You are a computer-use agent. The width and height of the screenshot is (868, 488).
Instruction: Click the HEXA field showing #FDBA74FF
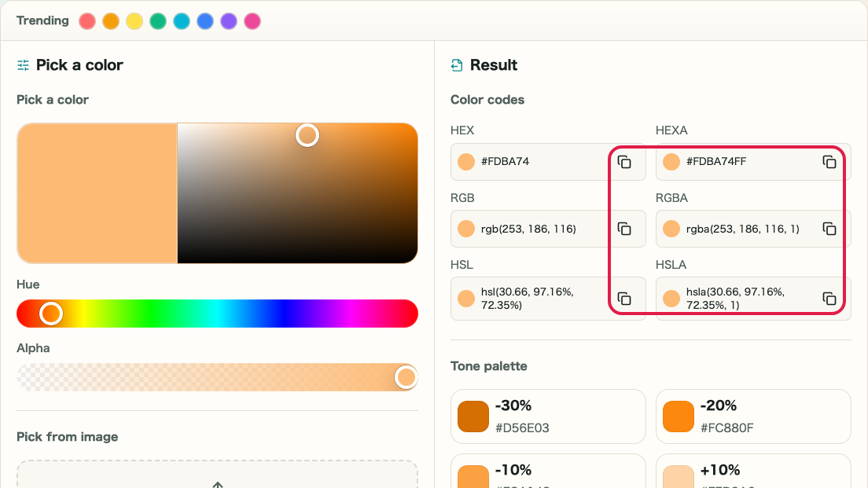pos(753,162)
